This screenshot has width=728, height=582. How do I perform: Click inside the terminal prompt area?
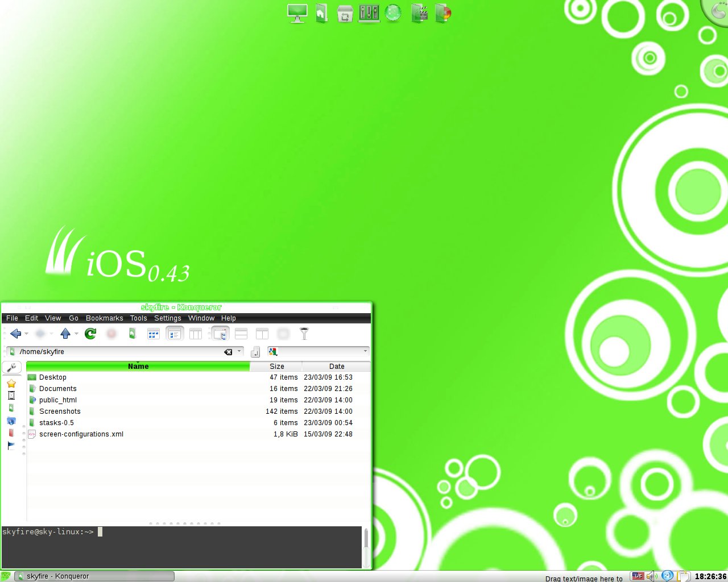click(181, 547)
